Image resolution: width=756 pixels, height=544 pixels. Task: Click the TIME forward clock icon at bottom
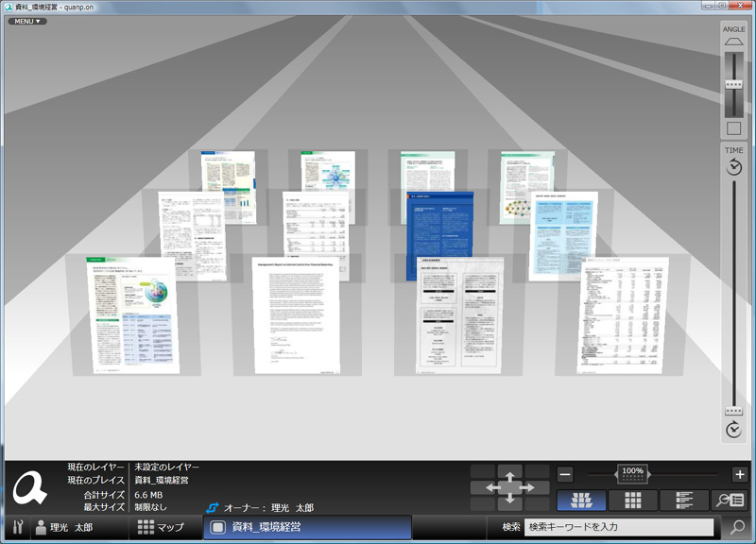tap(734, 431)
